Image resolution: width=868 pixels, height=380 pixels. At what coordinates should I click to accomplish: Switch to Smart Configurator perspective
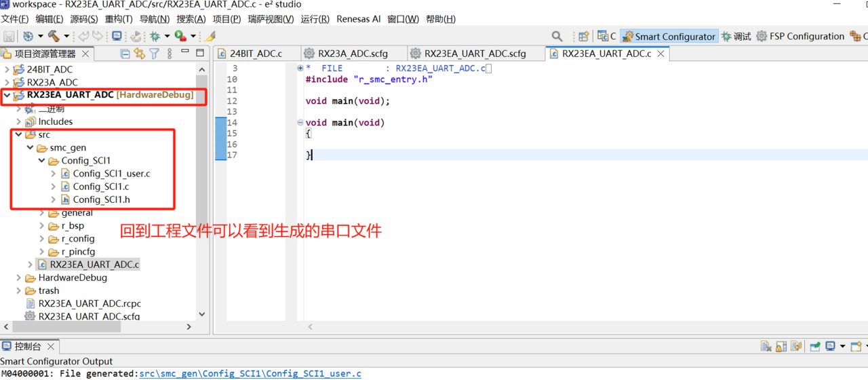click(x=669, y=36)
